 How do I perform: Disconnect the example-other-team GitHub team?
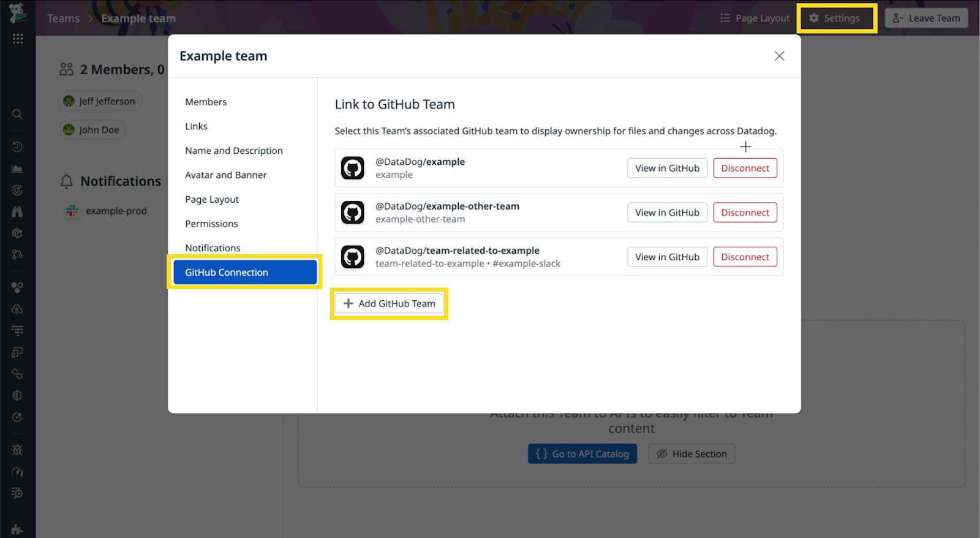tap(745, 213)
